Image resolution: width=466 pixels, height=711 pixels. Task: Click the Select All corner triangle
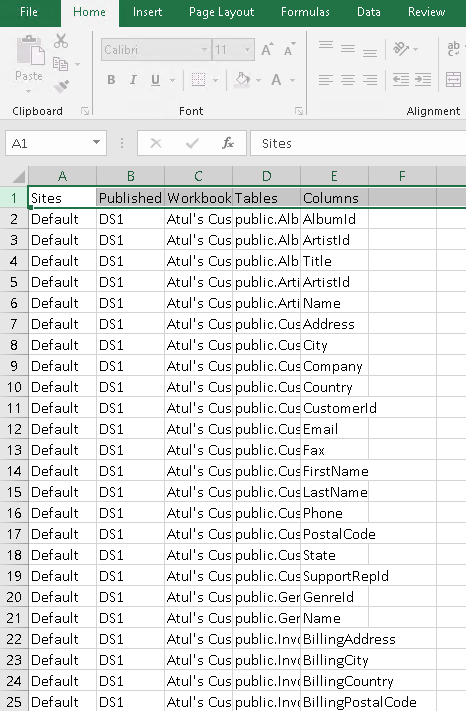pyautogui.click(x=18, y=176)
